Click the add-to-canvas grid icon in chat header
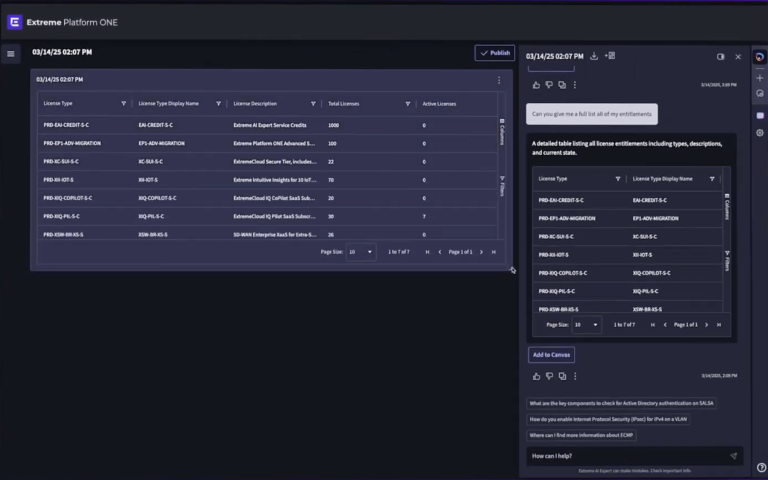Image resolution: width=768 pixels, height=480 pixels. point(610,56)
